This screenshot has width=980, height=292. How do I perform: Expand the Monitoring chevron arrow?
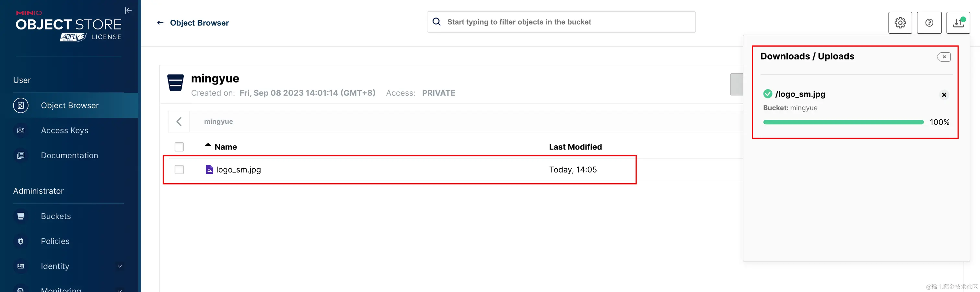click(120, 290)
